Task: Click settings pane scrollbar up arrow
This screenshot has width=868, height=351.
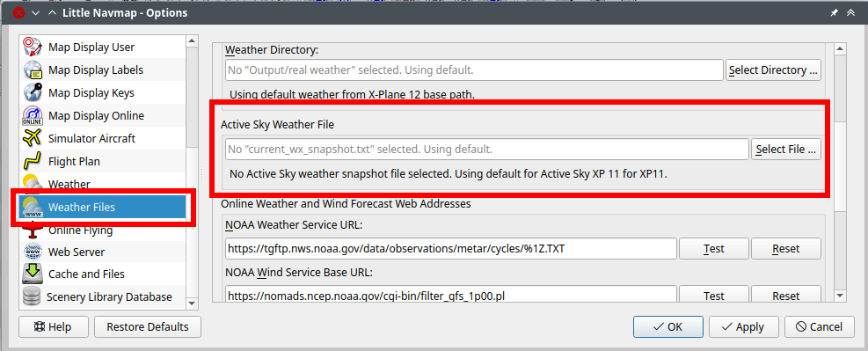Action: point(841,48)
